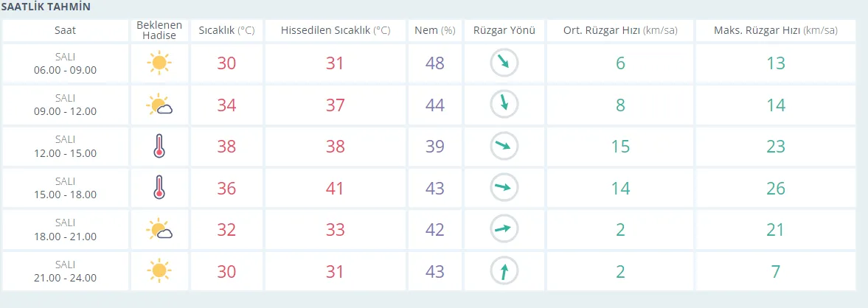Click the wind direction arrow for 18.00 - 21.00
868x308 pixels.
[x=504, y=230]
